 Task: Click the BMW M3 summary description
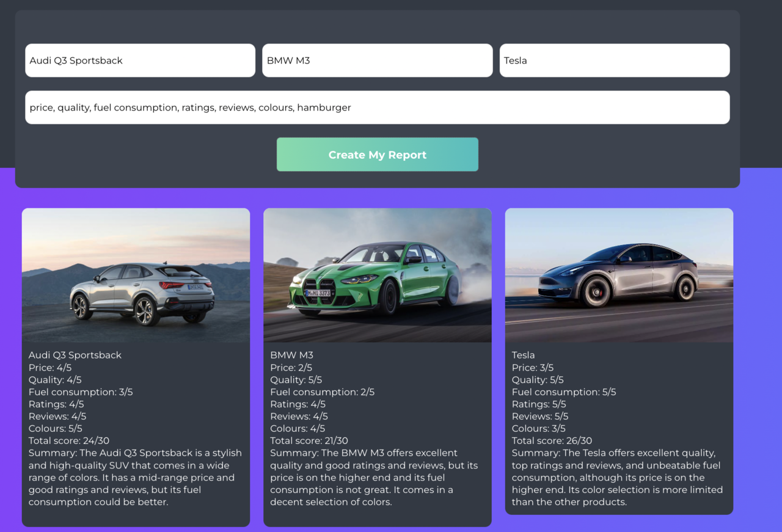pos(377,477)
